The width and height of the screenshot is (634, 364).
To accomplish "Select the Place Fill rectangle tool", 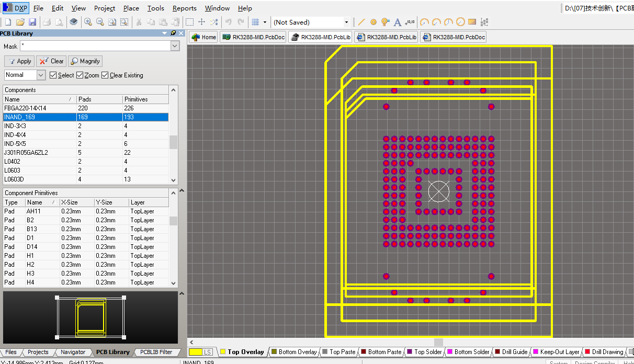I will click(x=472, y=22).
